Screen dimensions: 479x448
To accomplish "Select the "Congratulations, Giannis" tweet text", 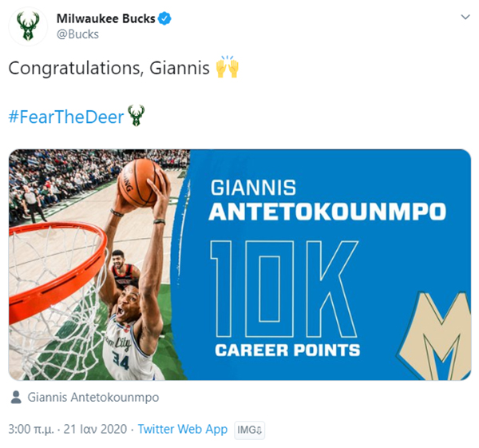I will tap(109, 69).
